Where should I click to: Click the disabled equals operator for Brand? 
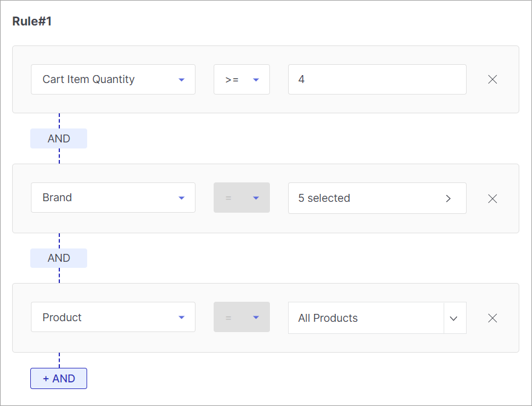click(x=241, y=198)
